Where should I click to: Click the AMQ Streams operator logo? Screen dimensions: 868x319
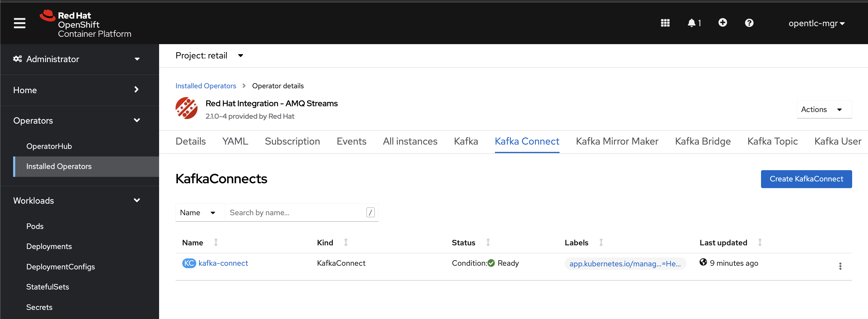(x=186, y=108)
